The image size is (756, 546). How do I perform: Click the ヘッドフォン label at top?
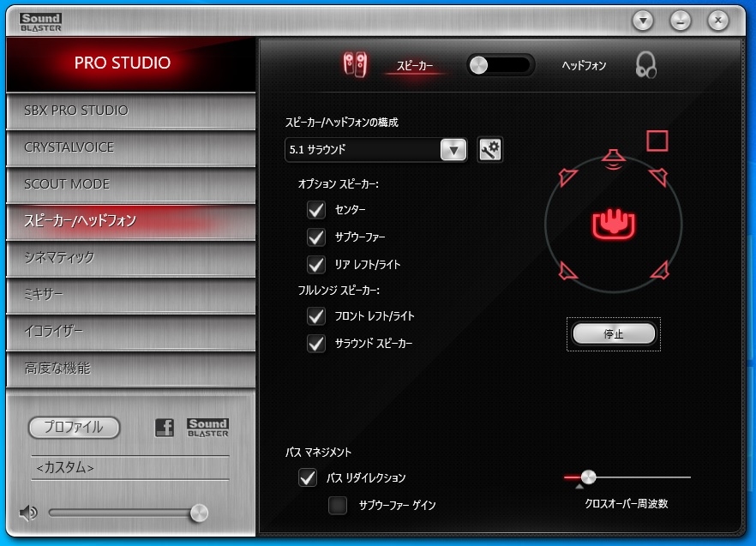[x=584, y=66]
